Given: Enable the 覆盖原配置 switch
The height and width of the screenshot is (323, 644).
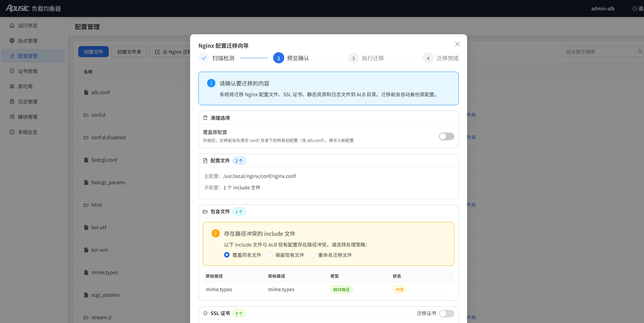Looking at the screenshot, I should [447, 136].
